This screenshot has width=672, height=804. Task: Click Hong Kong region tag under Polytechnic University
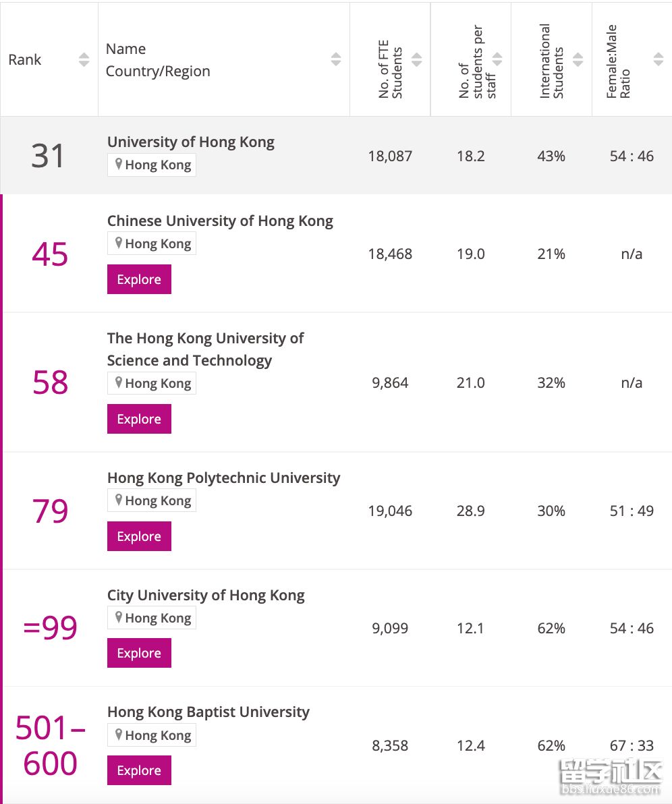pos(152,500)
